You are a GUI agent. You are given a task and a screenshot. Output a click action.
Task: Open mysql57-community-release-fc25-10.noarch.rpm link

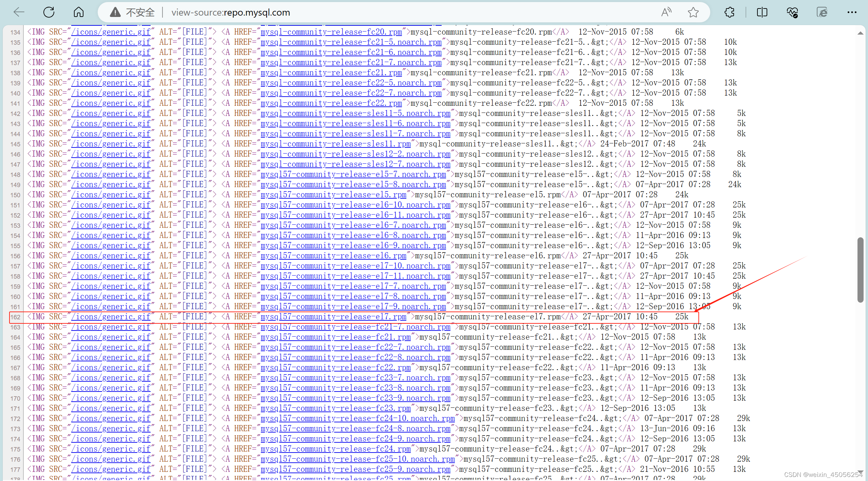point(358,459)
